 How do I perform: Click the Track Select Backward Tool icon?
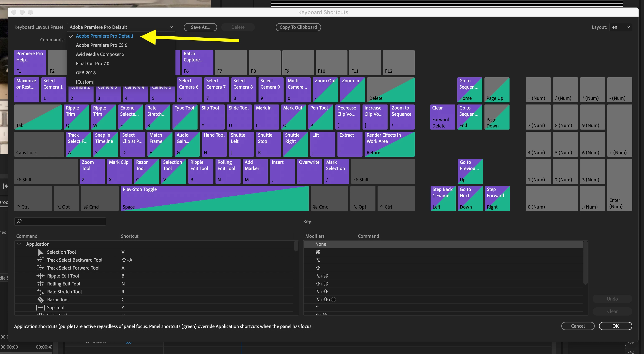41,260
